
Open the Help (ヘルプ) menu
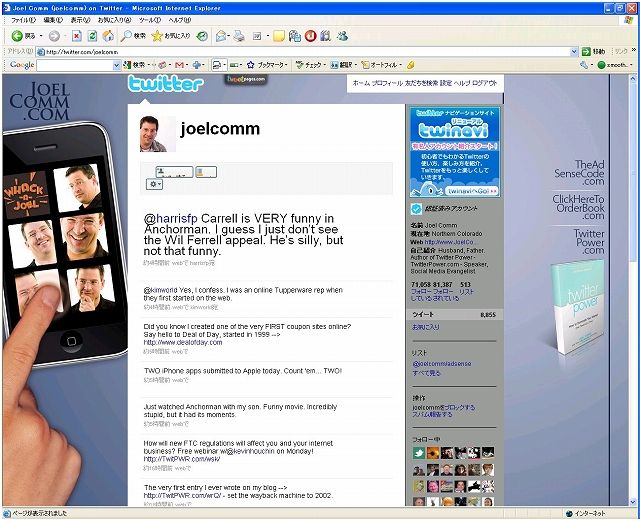(180, 20)
